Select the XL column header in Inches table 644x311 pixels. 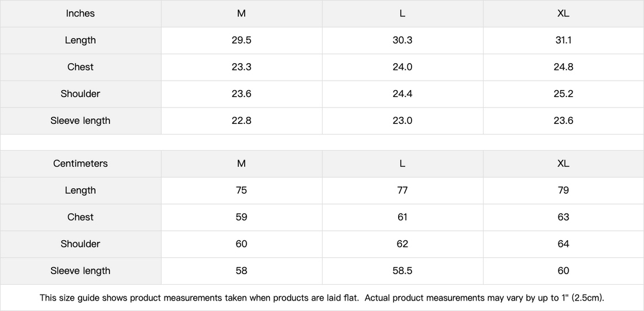coord(563,13)
